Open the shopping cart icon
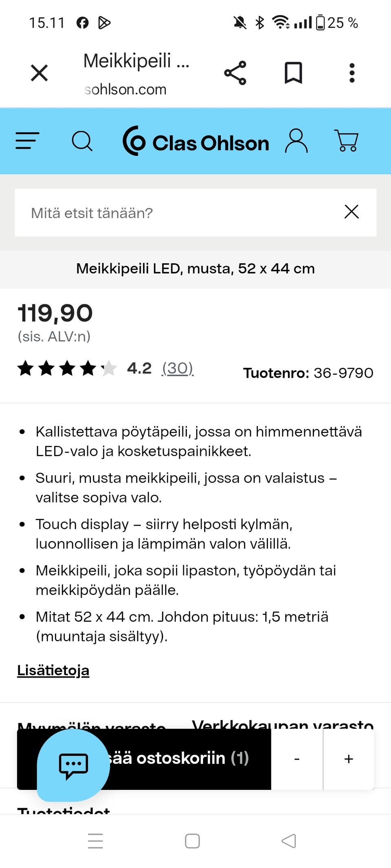391x868 pixels. click(347, 141)
